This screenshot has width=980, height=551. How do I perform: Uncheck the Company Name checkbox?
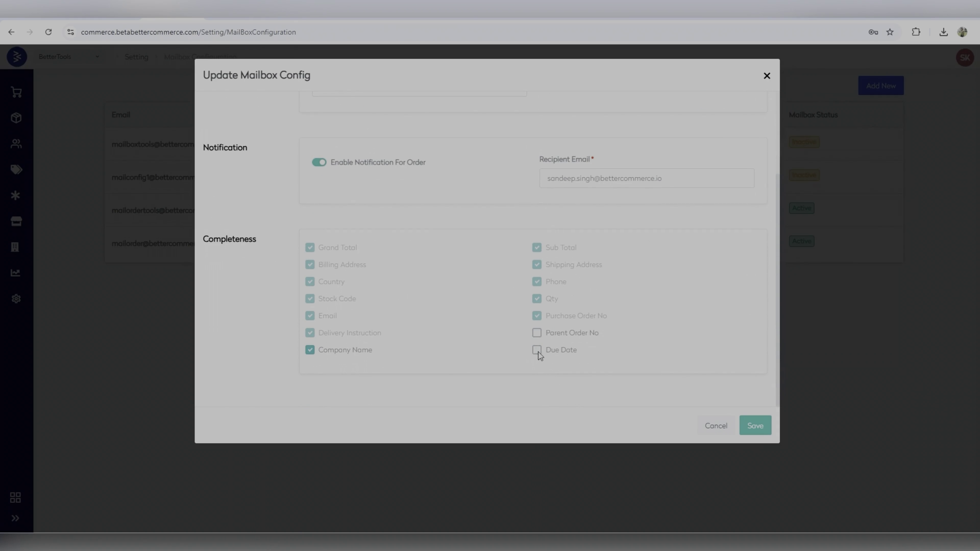coord(310,350)
